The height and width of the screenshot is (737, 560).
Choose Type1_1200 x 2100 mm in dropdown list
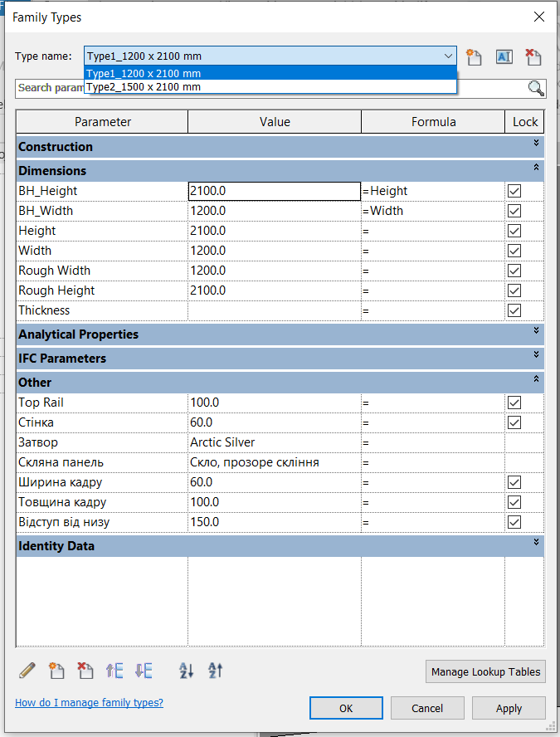tap(144, 74)
